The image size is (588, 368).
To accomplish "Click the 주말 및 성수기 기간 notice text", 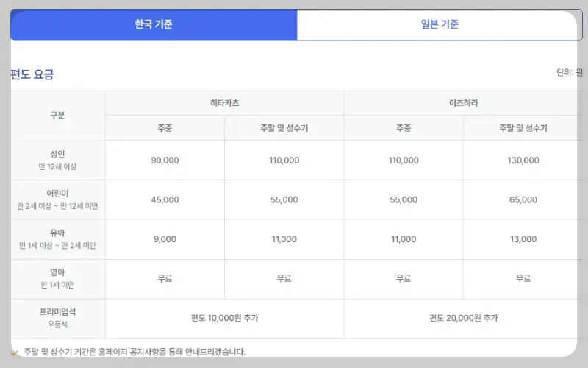I will [135, 352].
